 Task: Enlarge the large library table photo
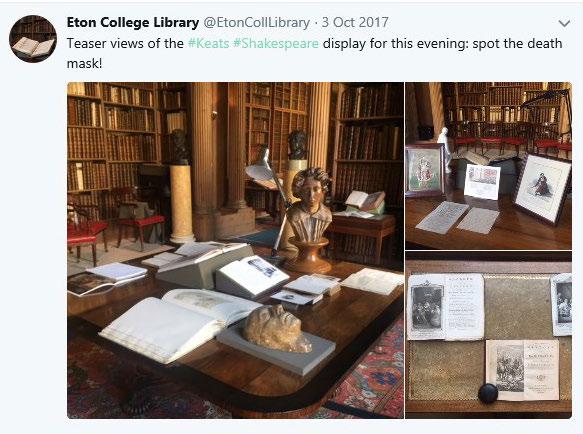tap(235, 250)
